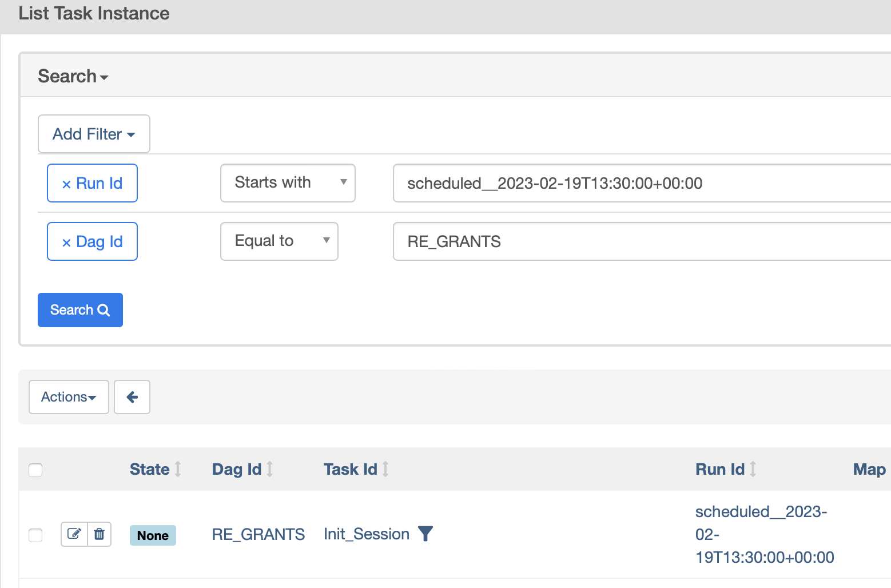Sort by Dag Id column arrows
This screenshot has height=588, width=891.
[270, 469]
